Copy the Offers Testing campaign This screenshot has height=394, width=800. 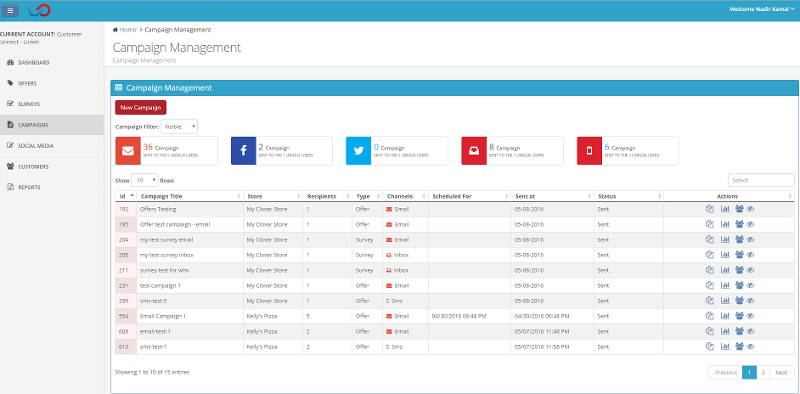click(x=710, y=209)
